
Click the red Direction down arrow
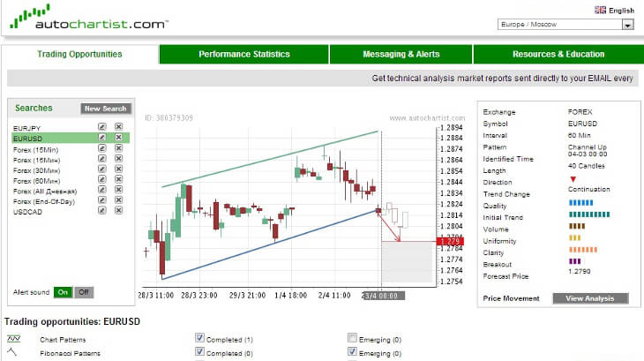pyautogui.click(x=573, y=179)
